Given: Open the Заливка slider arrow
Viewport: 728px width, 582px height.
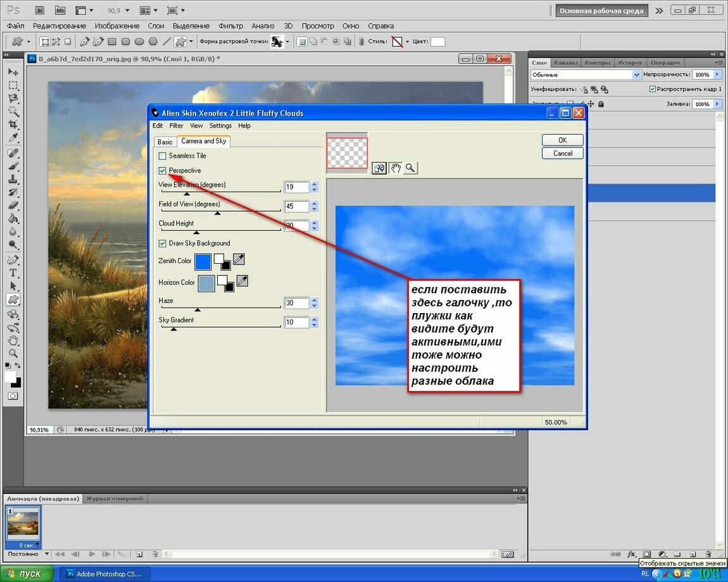Looking at the screenshot, I should point(717,104).
